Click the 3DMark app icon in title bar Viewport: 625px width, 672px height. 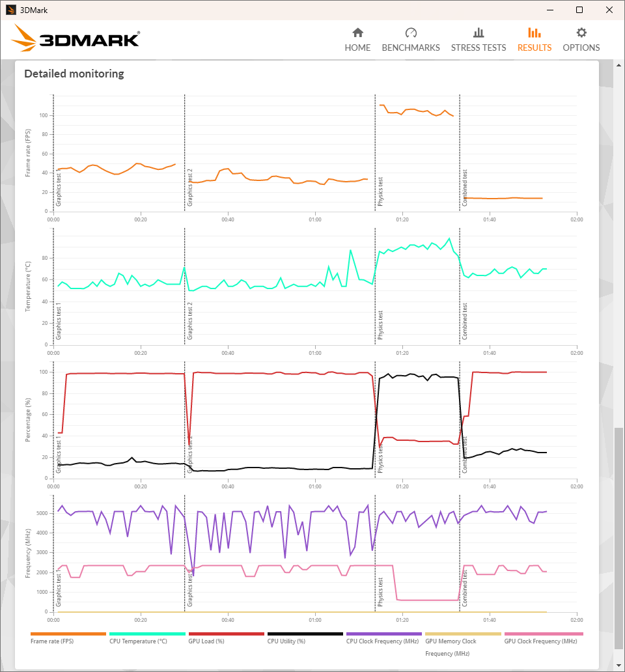coord(11,10)
